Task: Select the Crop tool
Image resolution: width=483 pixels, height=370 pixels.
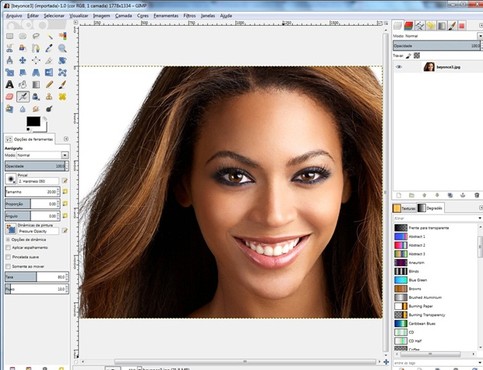Action: click(49, 60)
